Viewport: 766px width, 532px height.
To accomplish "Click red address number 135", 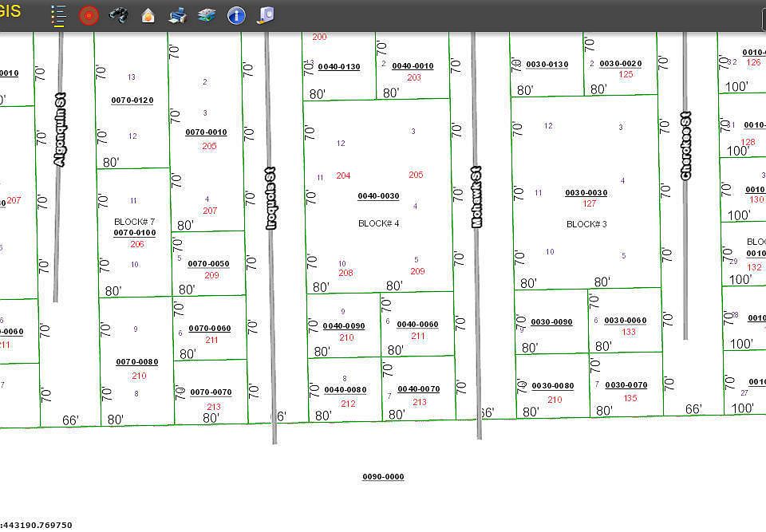I will (x=630, y=398).
